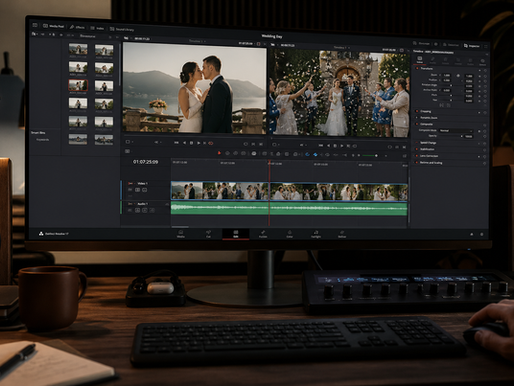Toggle loop in the timeline viewer
The width and height of the screenshot is (514, 386).
[355, 146]
